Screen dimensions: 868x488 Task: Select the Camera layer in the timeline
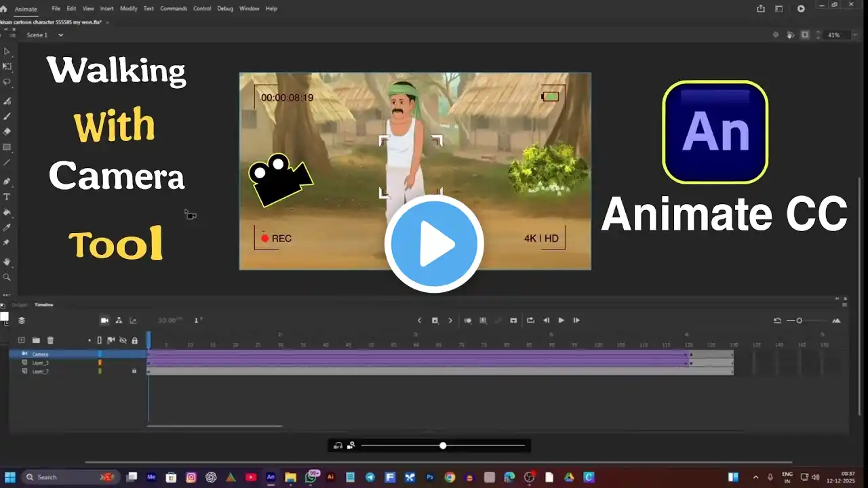pos(41,354)
